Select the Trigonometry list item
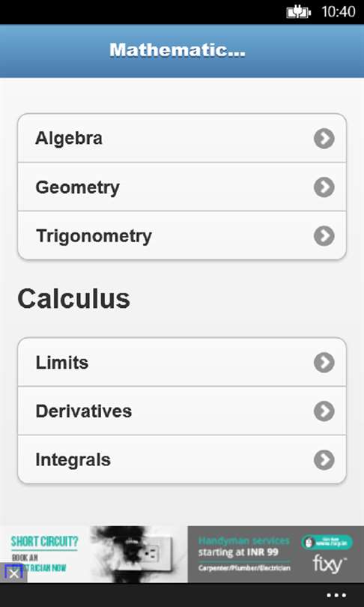Image resolution: width=364 pixels, height=607 pixels. tap(182, 236)
